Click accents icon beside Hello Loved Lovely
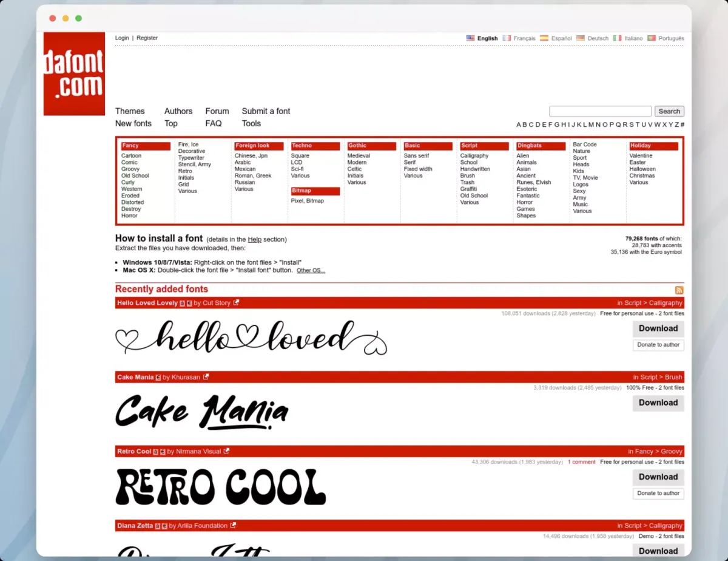728x561 pixels. [182, 303]
